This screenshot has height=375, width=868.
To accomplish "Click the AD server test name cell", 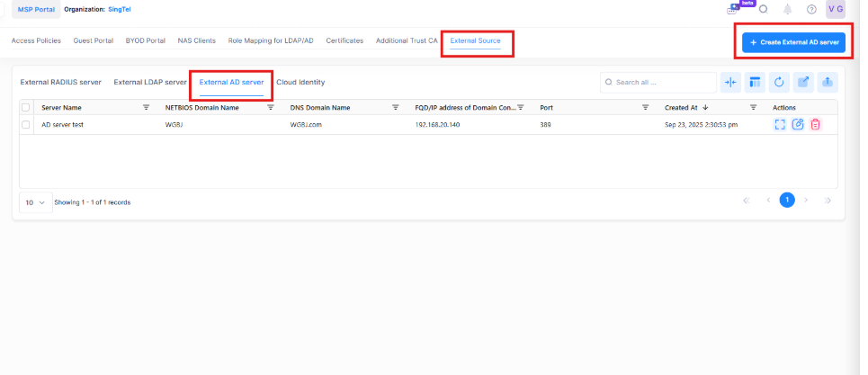I will [x=63, y=125].
